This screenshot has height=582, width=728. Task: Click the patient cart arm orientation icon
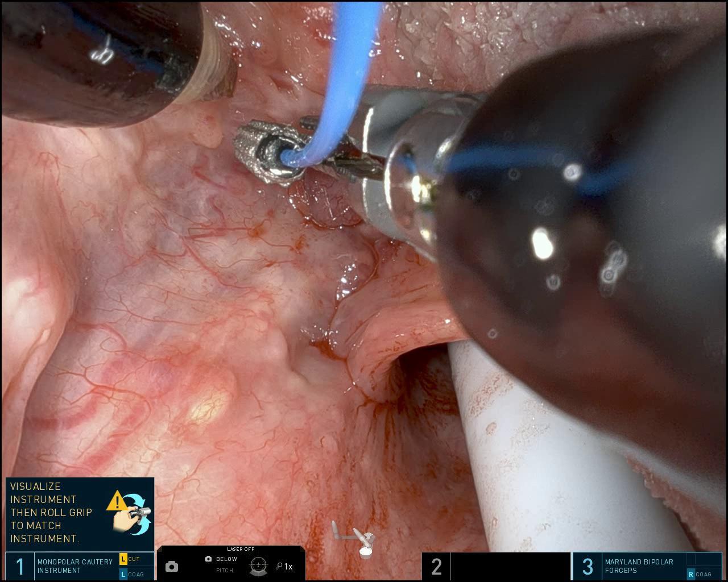(354, 539)
